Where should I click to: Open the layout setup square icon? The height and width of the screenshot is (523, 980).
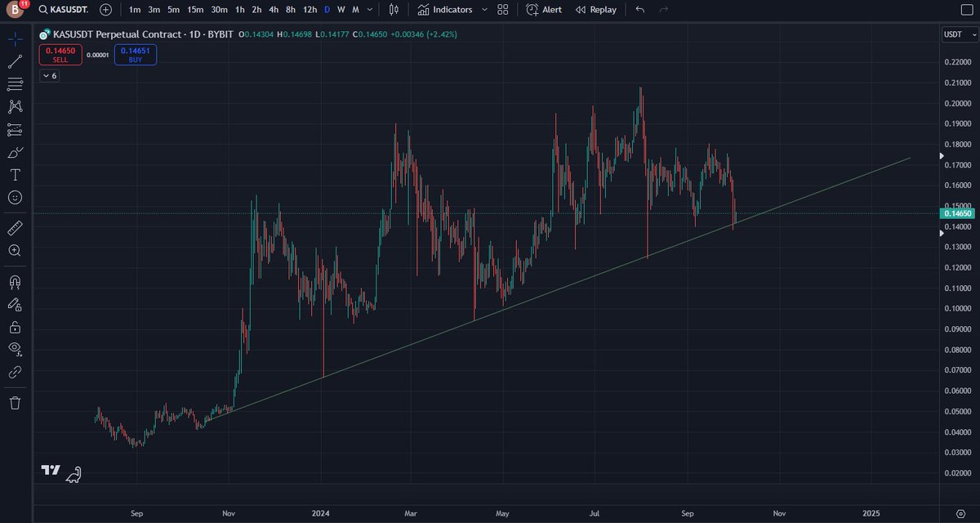click(967, 10)
